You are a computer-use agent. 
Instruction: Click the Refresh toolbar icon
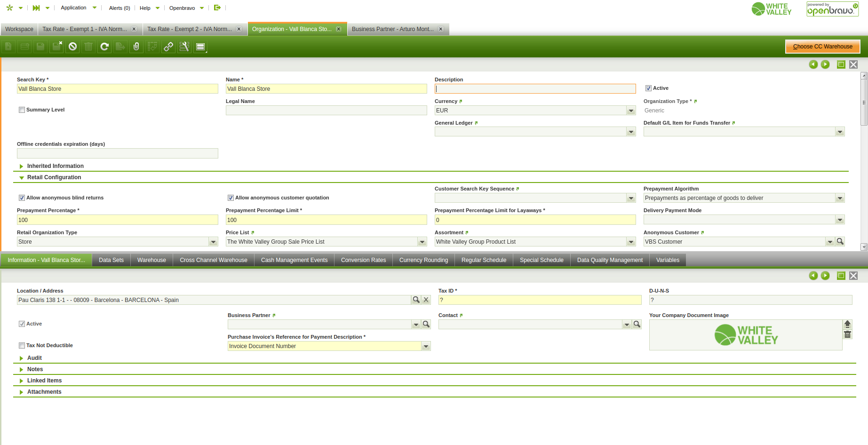coord(104,47)
